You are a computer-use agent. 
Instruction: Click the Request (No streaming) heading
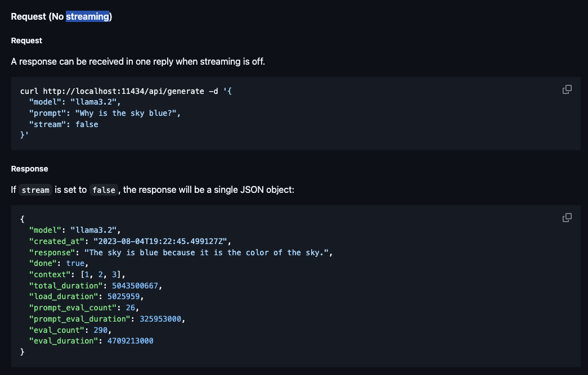pyautogui.click(x=61, y=16)
